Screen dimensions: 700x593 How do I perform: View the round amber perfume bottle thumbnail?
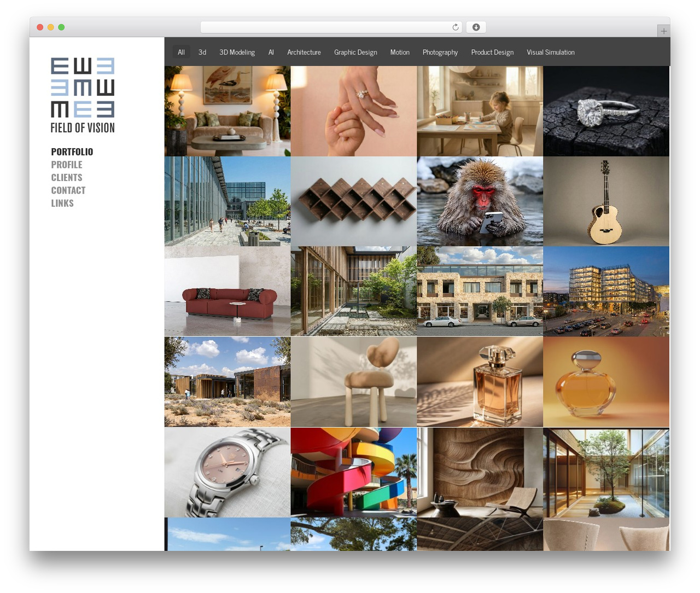tap(606, 382)
